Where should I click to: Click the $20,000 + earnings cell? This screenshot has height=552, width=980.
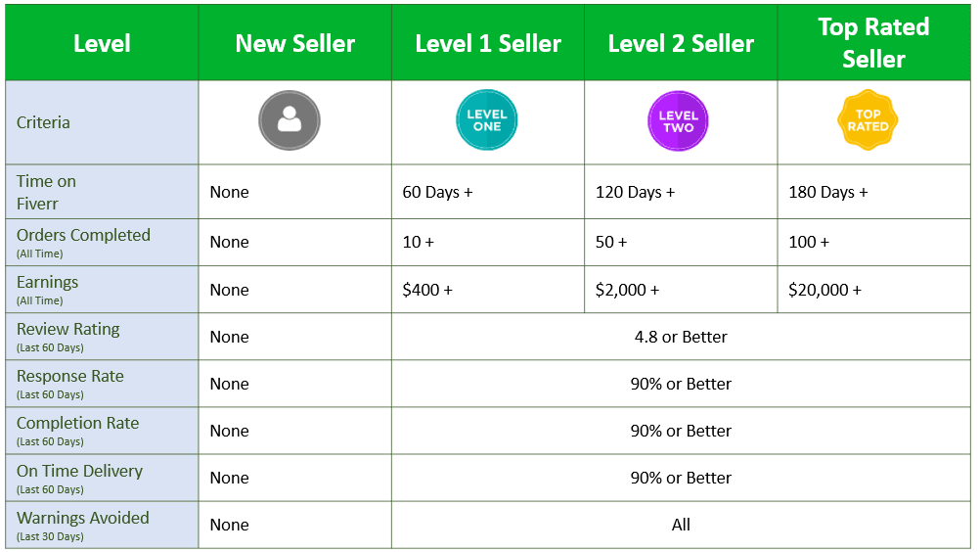point(824,290)
